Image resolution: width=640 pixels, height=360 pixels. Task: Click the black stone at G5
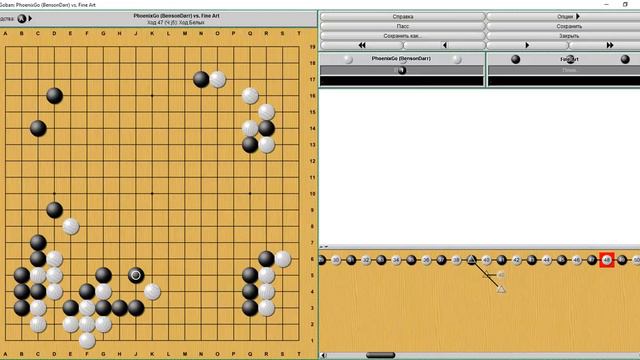[103, 276]
